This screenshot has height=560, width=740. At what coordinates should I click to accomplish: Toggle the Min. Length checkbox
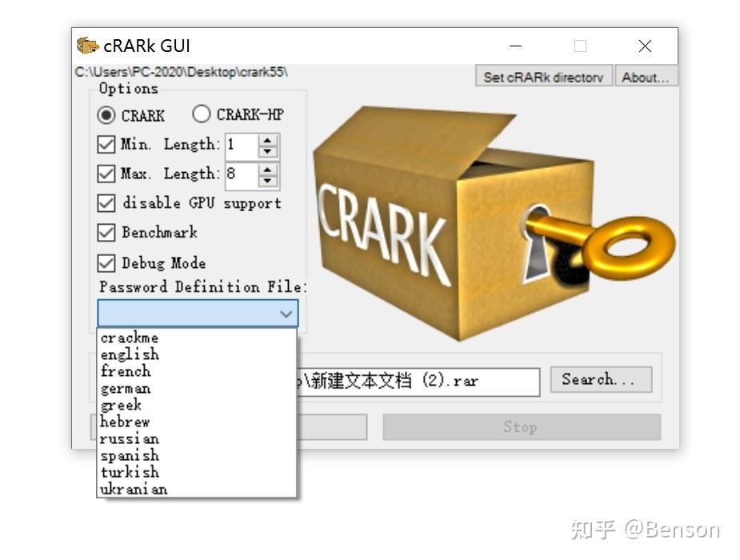click(106, 144)
